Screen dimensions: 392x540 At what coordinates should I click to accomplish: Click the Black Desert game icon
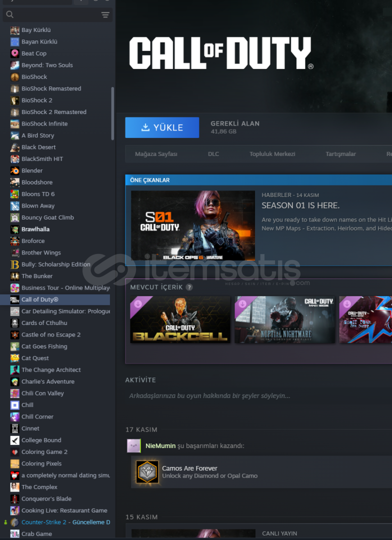tap(15, 147)
